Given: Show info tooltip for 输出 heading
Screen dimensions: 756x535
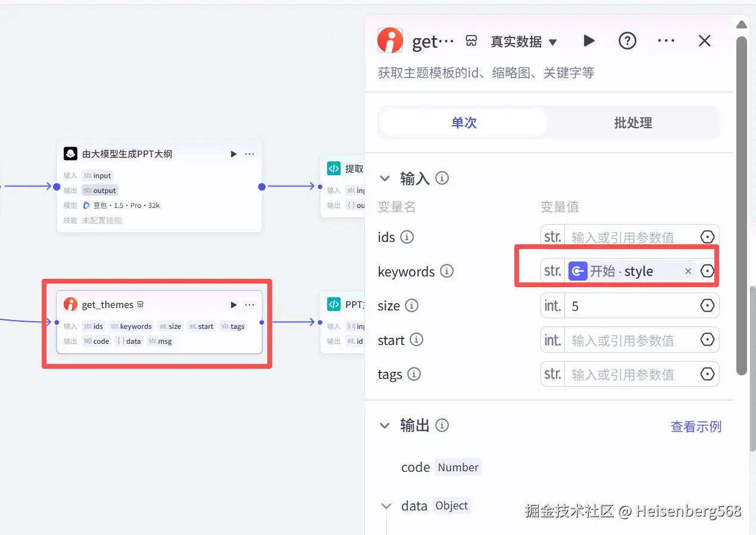Looking at the screenshot, I should point(442,425).
